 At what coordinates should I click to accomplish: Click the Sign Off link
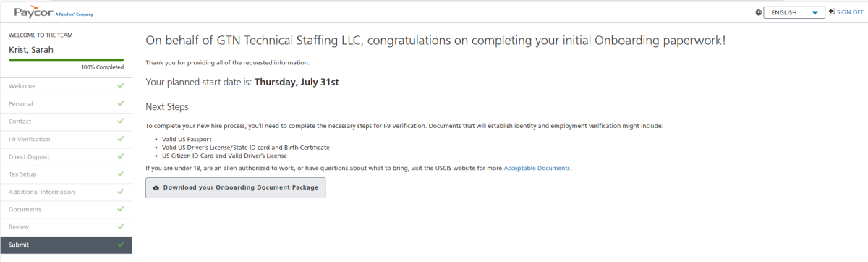coord(850,12)
